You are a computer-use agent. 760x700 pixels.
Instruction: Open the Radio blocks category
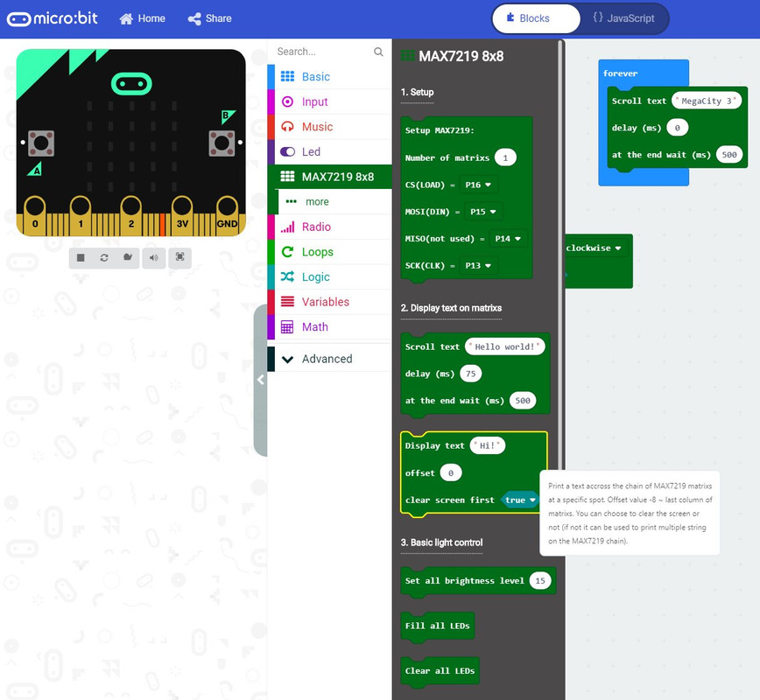click(329, 227)
